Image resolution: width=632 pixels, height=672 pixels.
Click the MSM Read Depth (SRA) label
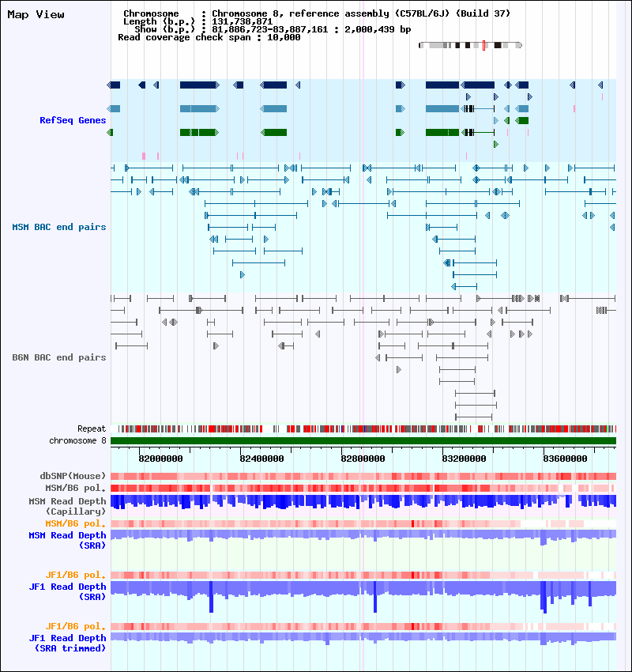coord(67,541)
